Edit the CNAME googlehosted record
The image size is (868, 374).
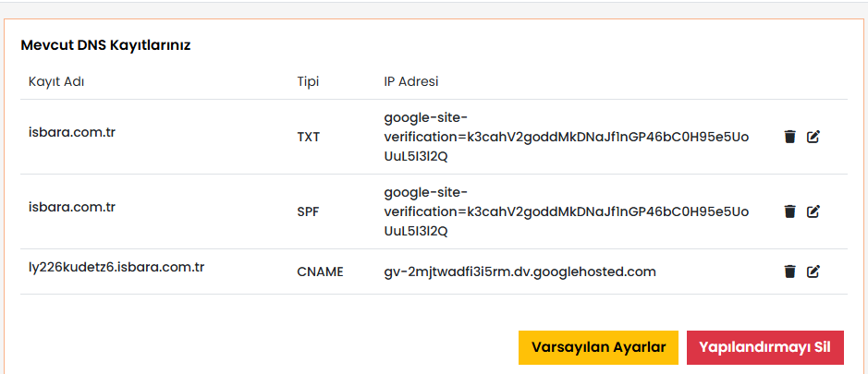click(x=813, y=271)
